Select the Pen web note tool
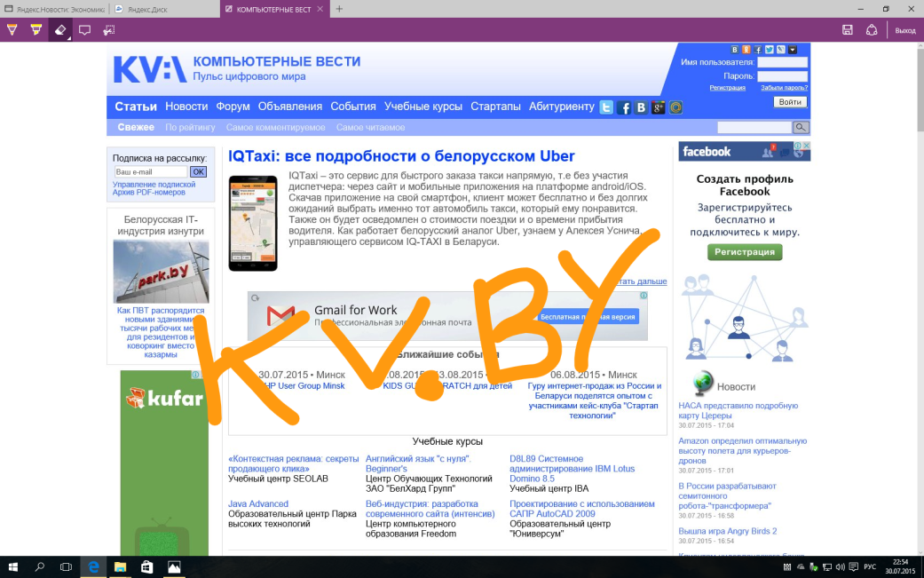Viewport: 924px width, 578px height. tap(12, 29)
